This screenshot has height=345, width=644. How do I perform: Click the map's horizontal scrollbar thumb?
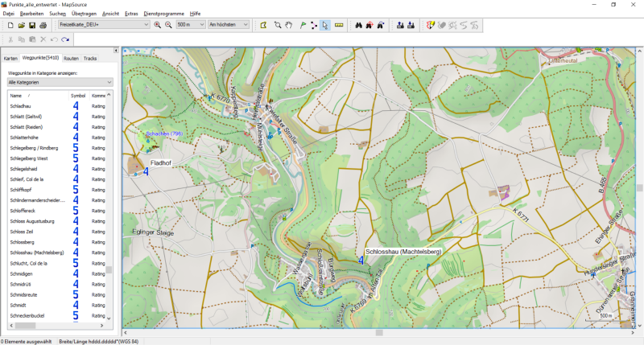[379, 332]
